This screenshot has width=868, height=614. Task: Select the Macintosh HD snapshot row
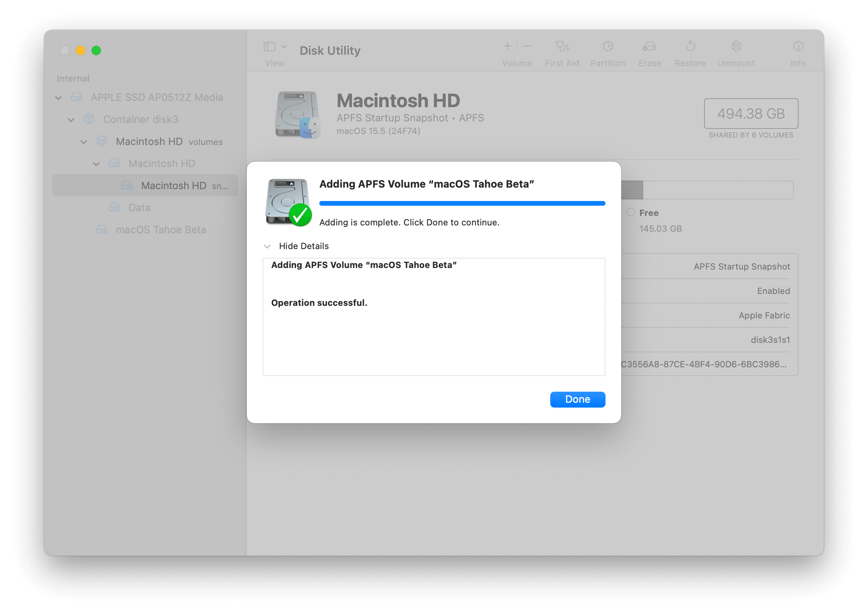point(145,185)
